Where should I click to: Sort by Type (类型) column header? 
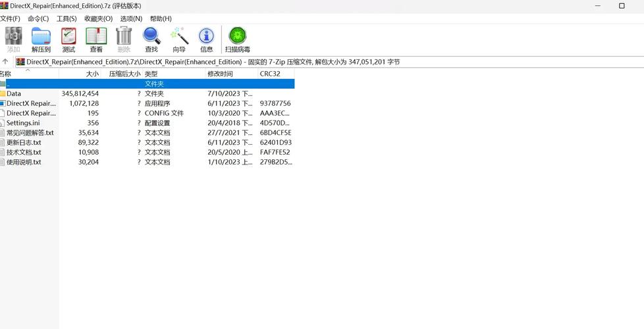[174, 74]
